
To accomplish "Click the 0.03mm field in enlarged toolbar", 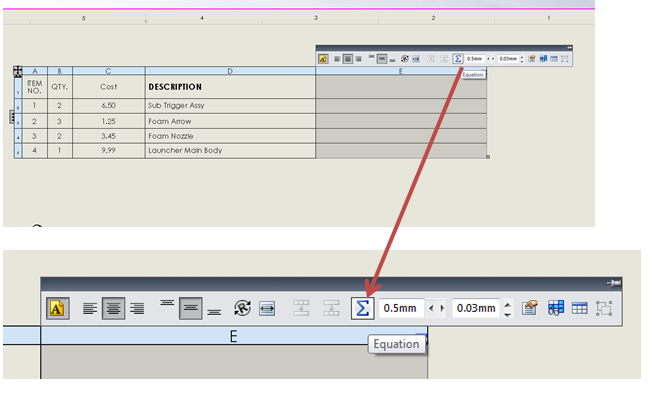I will pyautogui.click(x=476, y=308).
